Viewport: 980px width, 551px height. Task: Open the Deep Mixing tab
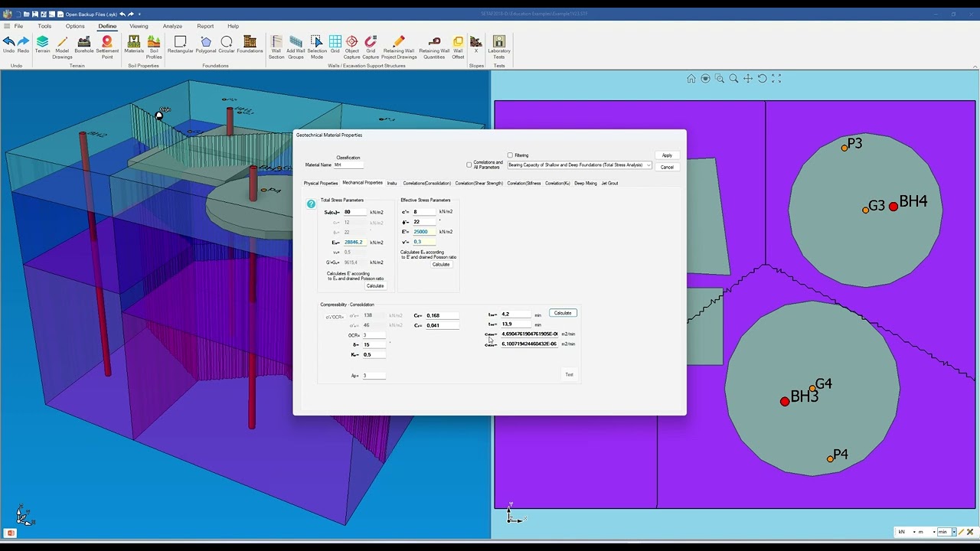point(586,183)
